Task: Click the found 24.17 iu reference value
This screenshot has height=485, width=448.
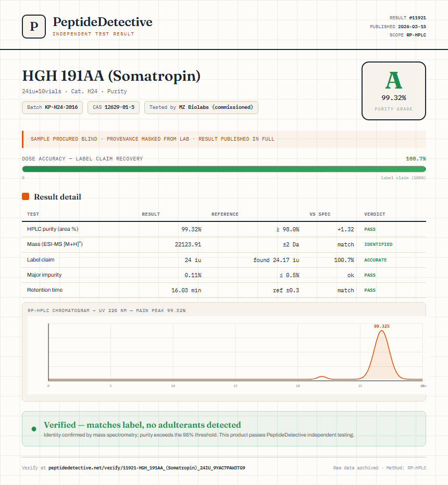Action: [276, 260]
